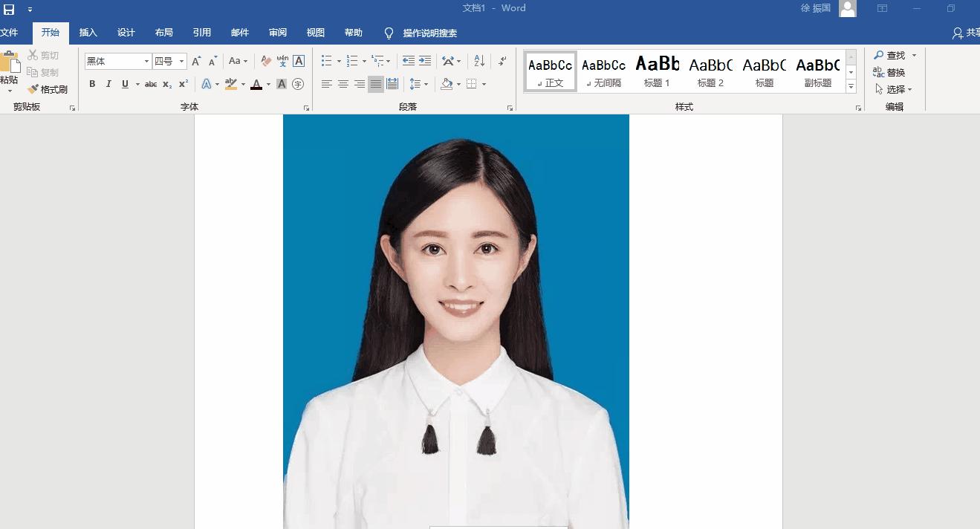This screenshot has width=980, height=529.
Task: Apply the 标题 1 style
Action: click(x=657, y=71)
